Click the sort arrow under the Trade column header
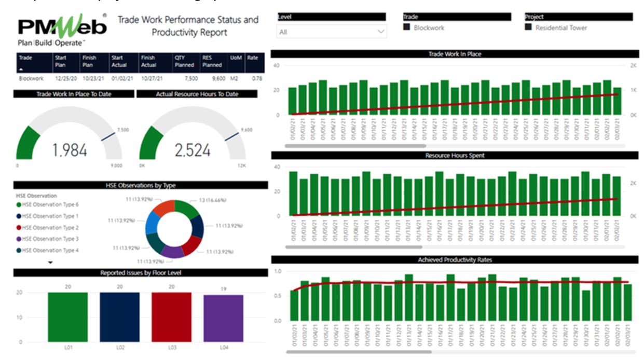The width and height of the screenshot is (644, 358). coord(21,68)
